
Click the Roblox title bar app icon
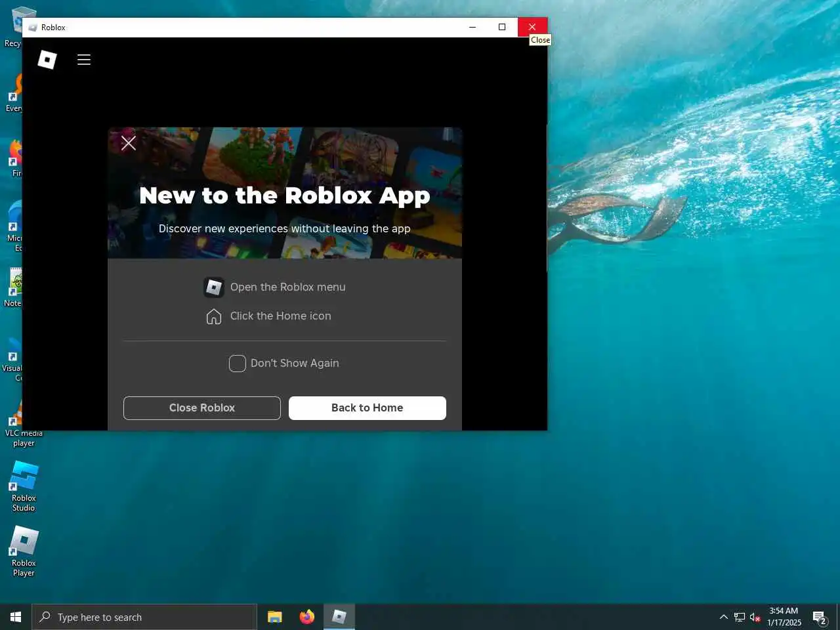click(32, 28)
